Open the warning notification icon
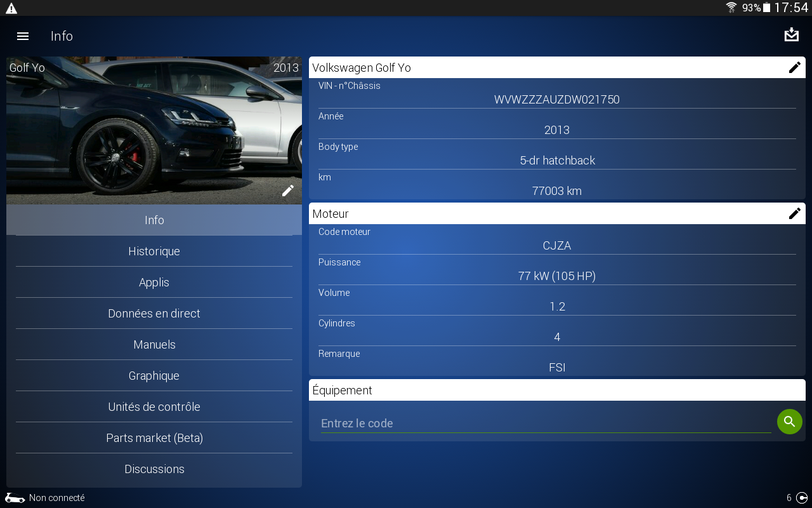Image resolution: width=812 pixels, height=508 pixels. 11,8
